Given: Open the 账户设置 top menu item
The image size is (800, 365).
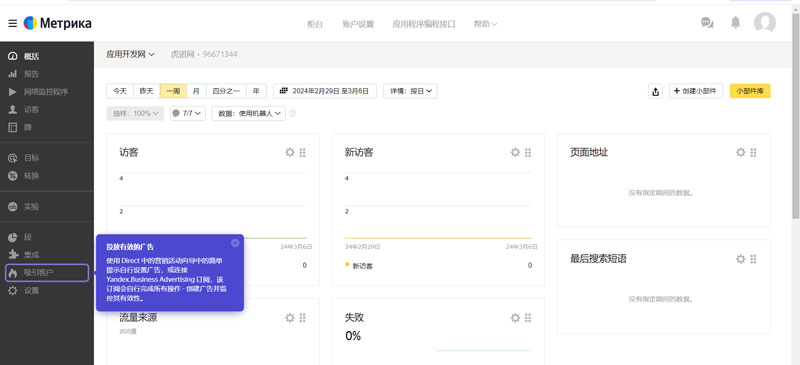Looking at the screenshot, I should click(358, 24).
